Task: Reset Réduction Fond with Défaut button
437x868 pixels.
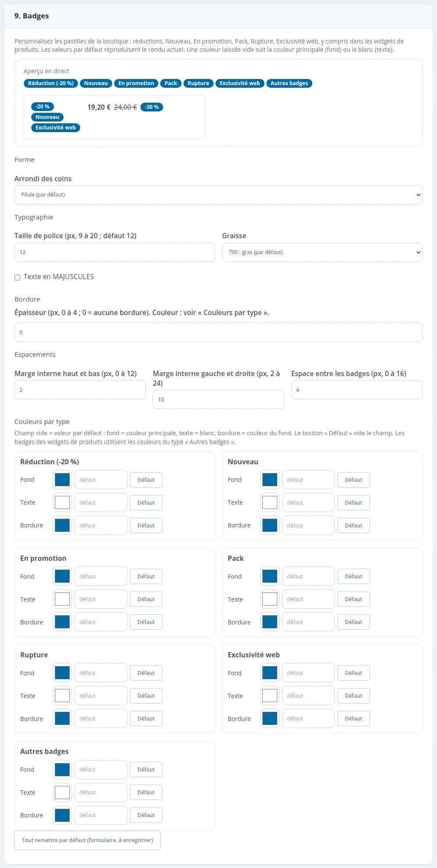Action: click(146, 480)
